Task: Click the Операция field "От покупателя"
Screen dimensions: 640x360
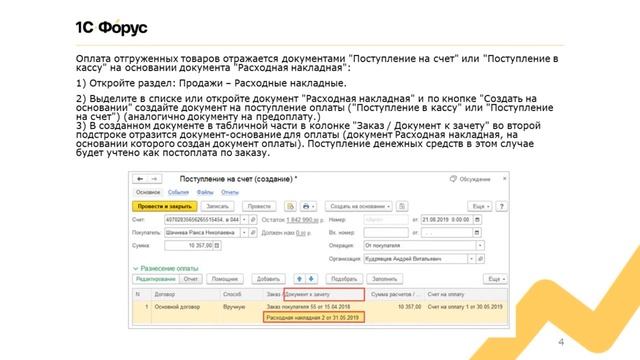Action: [x=420, y=246]
